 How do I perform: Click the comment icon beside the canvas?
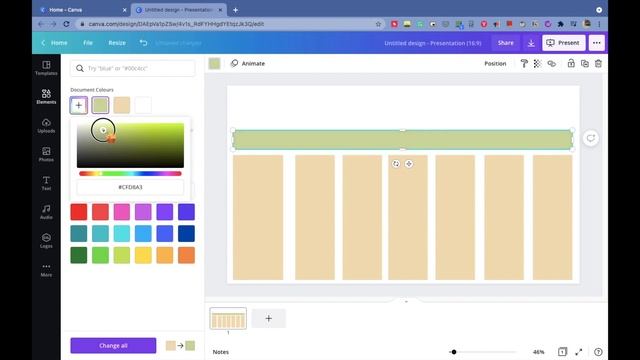591,138
